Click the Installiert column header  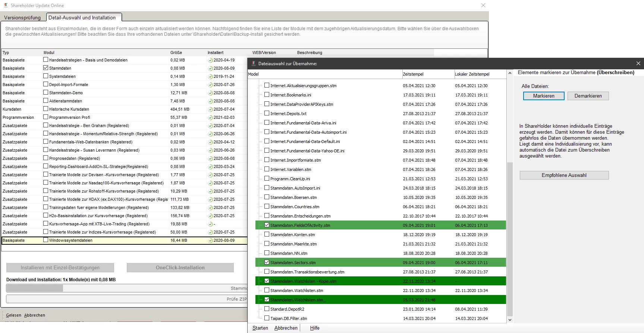point(229,53)
